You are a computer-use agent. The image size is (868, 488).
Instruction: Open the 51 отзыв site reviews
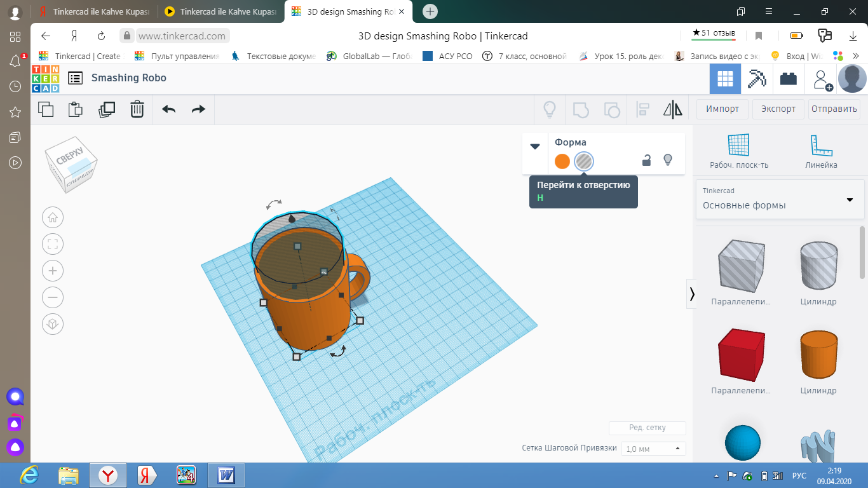[x=715, y=33]
